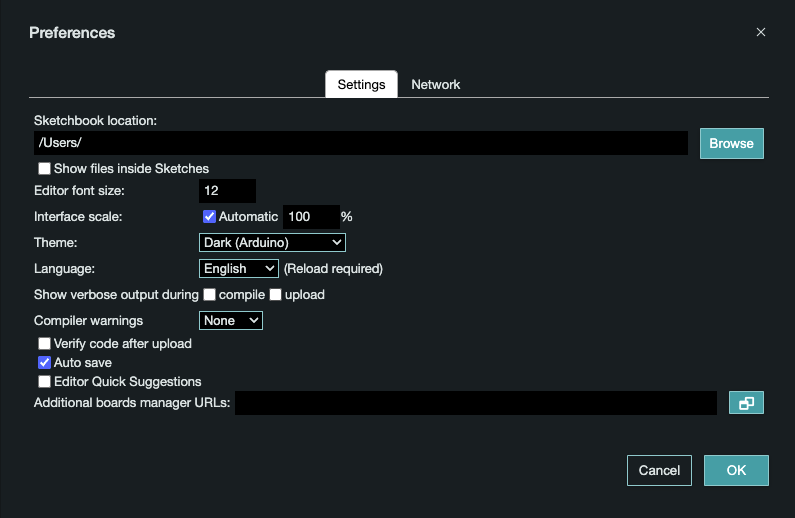
Task: Uncheck Automatic interface scale
Action: (x=209, y=217)
